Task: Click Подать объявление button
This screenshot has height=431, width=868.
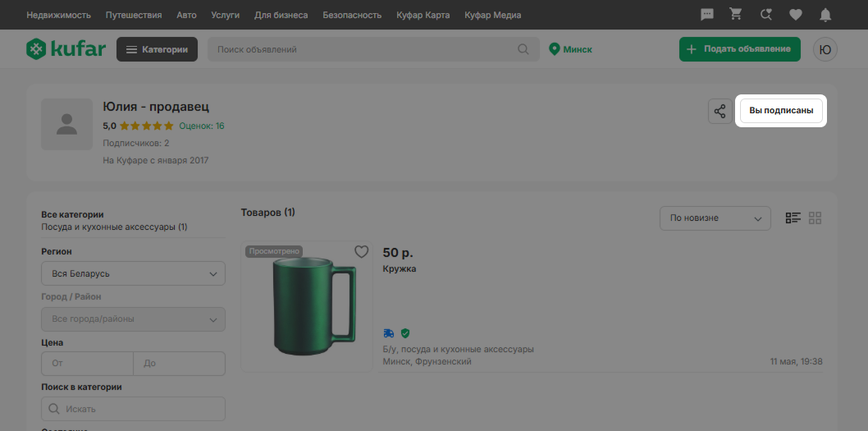Action: pos(739,49)
